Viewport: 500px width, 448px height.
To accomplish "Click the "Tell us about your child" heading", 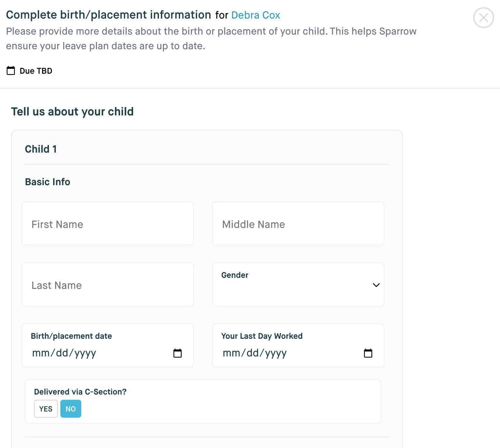I will pyautogui.click(x=72, y=112).
